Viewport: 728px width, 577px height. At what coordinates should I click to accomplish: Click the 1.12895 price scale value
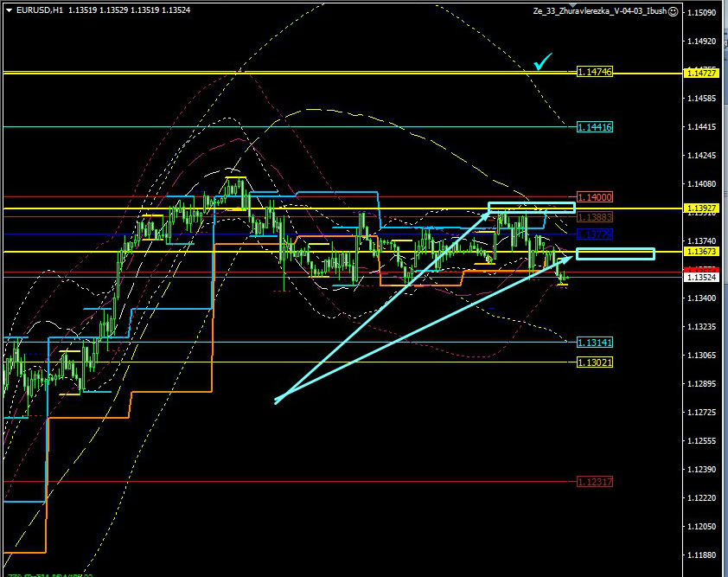pos(701,384)
